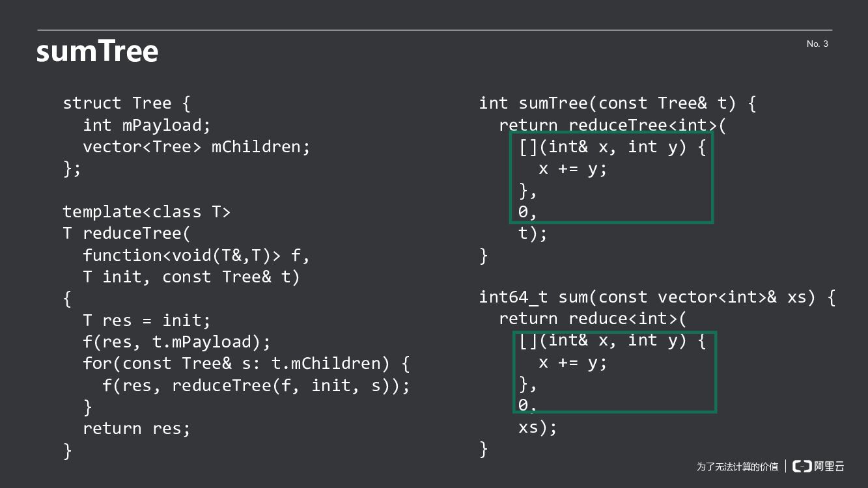The height and width of the screenshot is (488, 868).
Task: Select the slide number "No. 3"
Action: (817, 44)
